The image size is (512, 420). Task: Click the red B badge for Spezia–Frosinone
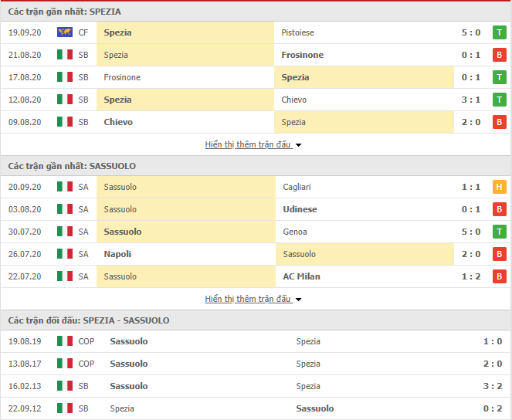[x=500, y=55]
